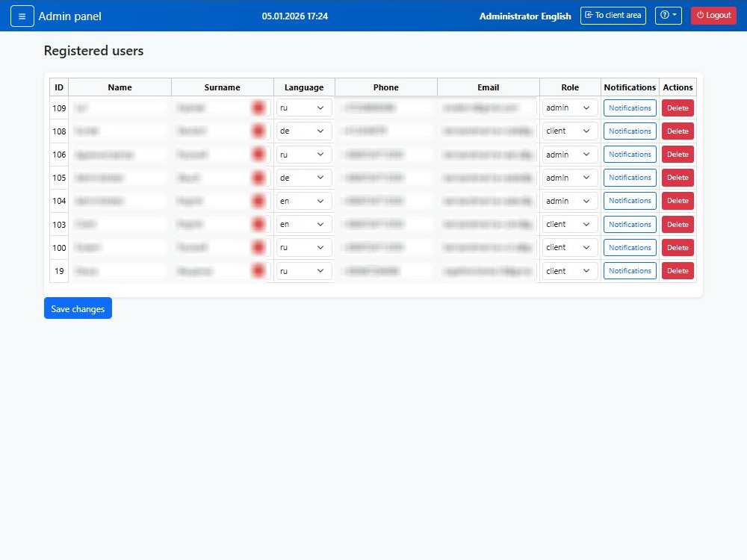Open language dropdown for user 109

pyautogui.click(x=304, y=108)
